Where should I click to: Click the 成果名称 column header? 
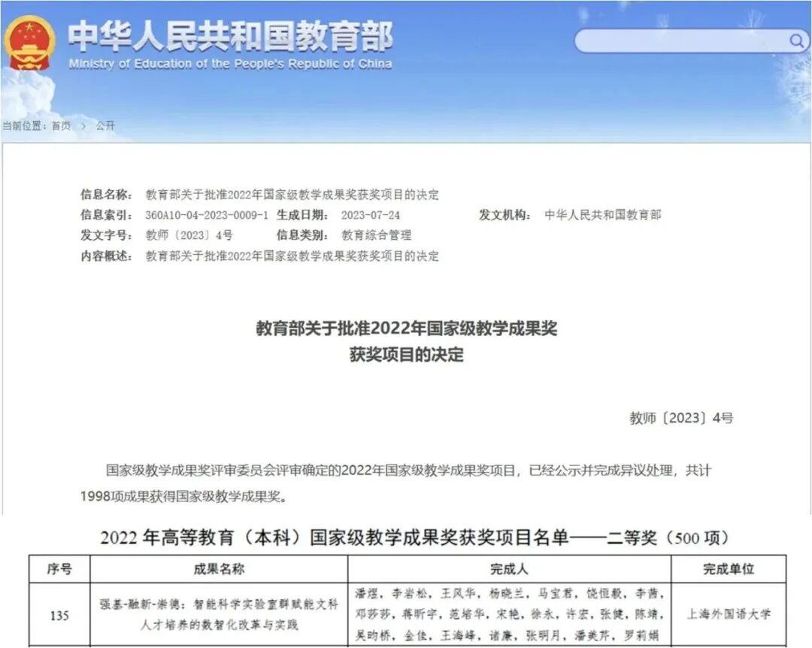click(219, 569)
